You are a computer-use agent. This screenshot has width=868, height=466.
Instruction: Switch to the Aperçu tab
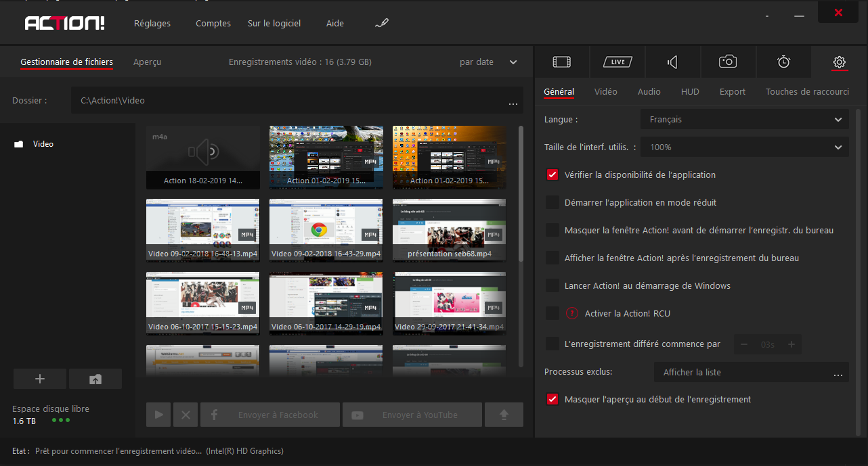point(147,62)
